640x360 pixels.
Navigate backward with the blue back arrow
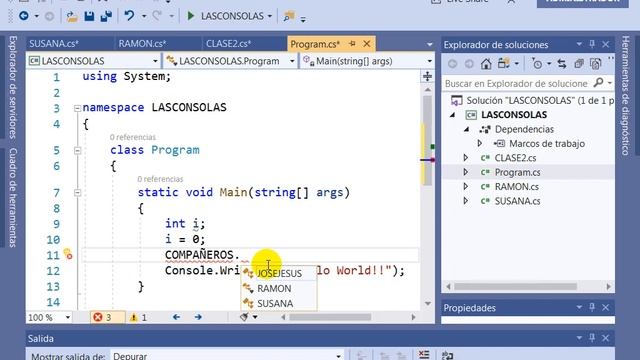pyautogui.click(x=24, y=16)
